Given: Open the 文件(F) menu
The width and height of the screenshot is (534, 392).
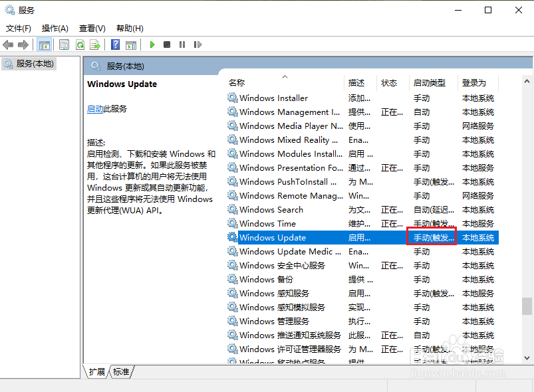Looking at the screenshot, I should pos(19,29).
